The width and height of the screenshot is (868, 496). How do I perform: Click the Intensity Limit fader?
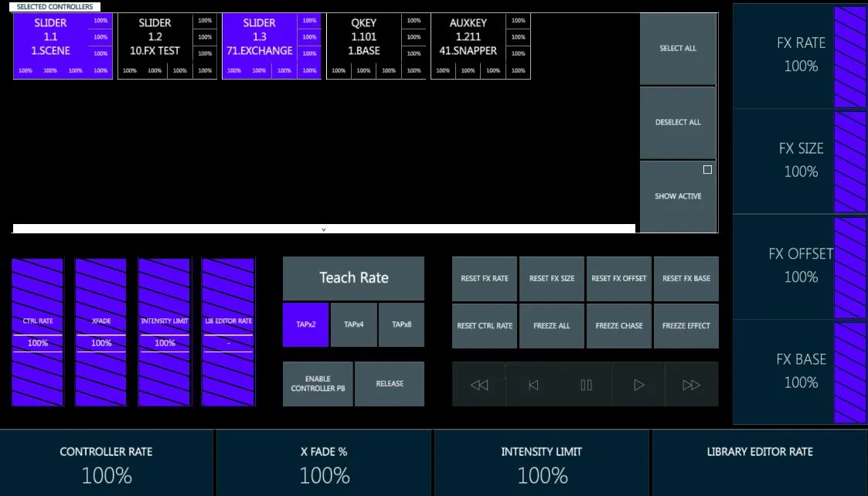(165, 331)
